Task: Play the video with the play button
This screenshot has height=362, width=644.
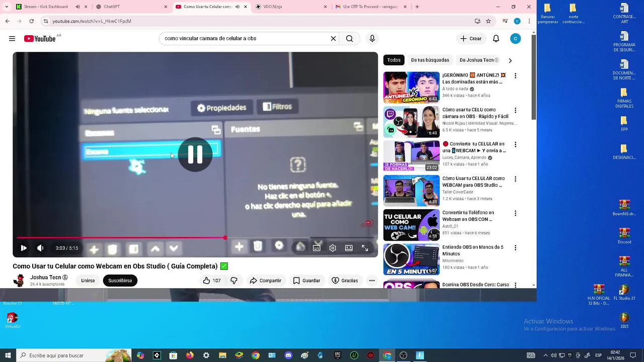Action: 24,248
